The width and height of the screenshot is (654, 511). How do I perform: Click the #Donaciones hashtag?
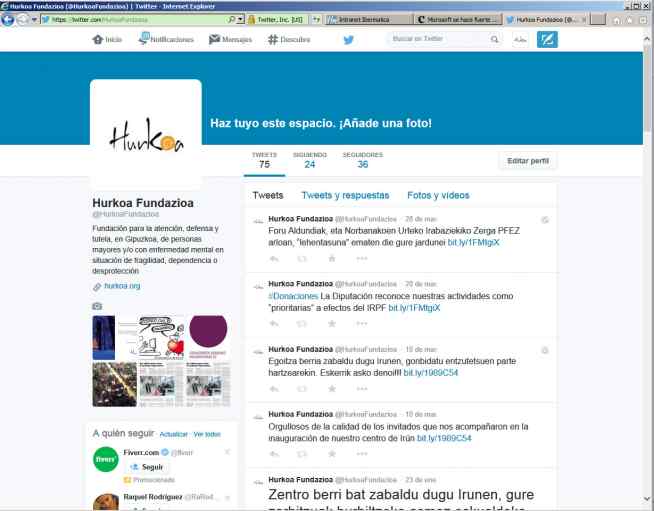[294, 296]
